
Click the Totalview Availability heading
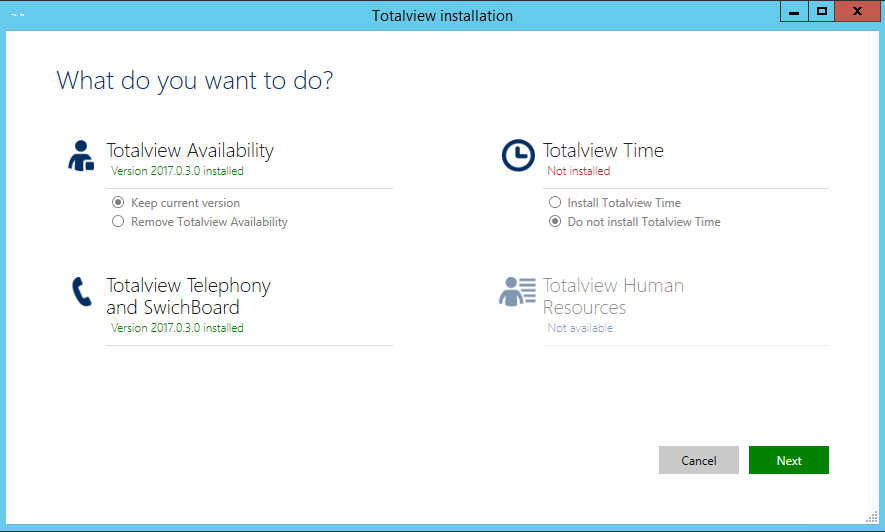coord(190,151)
